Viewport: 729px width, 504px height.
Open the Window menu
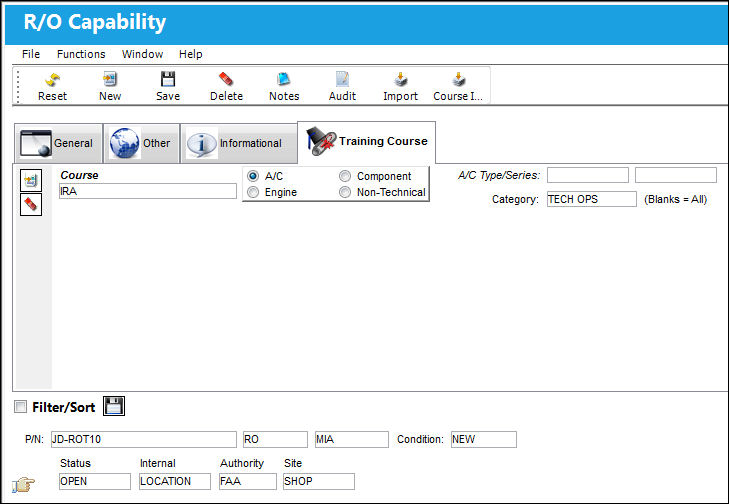click(142, 54)
